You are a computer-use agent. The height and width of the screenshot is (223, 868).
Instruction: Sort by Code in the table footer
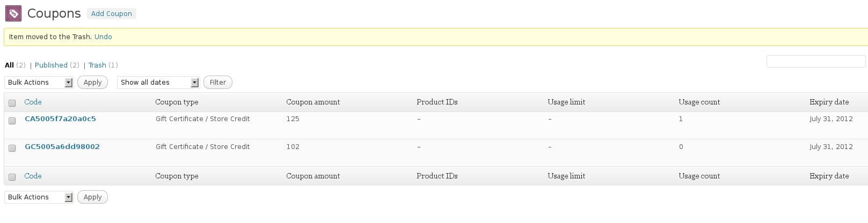(x=33, y=176)
